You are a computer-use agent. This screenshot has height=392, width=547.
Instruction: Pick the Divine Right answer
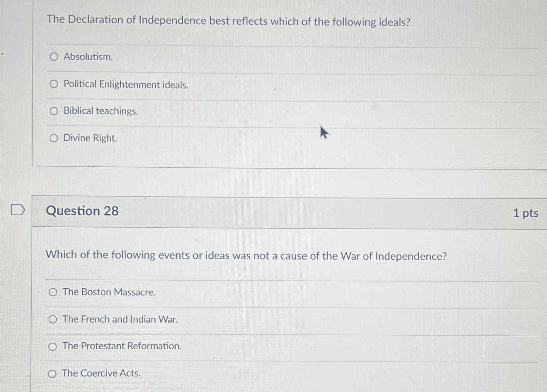click(x=53, y=138)
